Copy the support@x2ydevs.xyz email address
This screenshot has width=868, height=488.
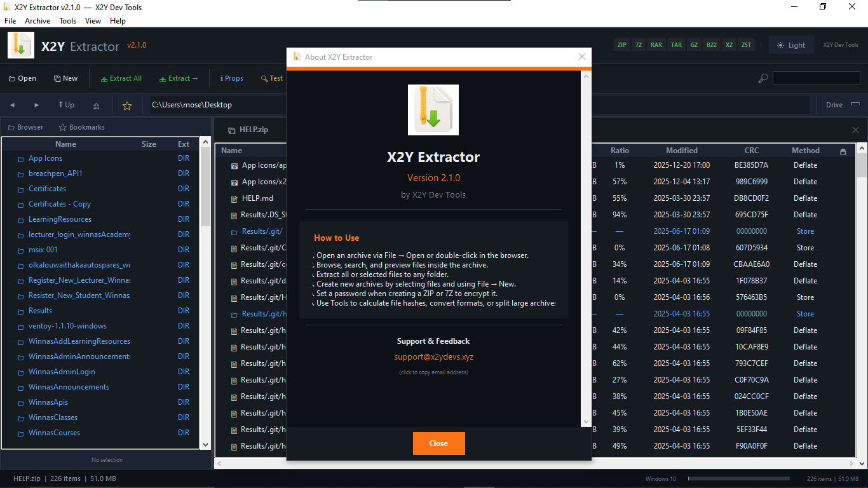point(434,357)
